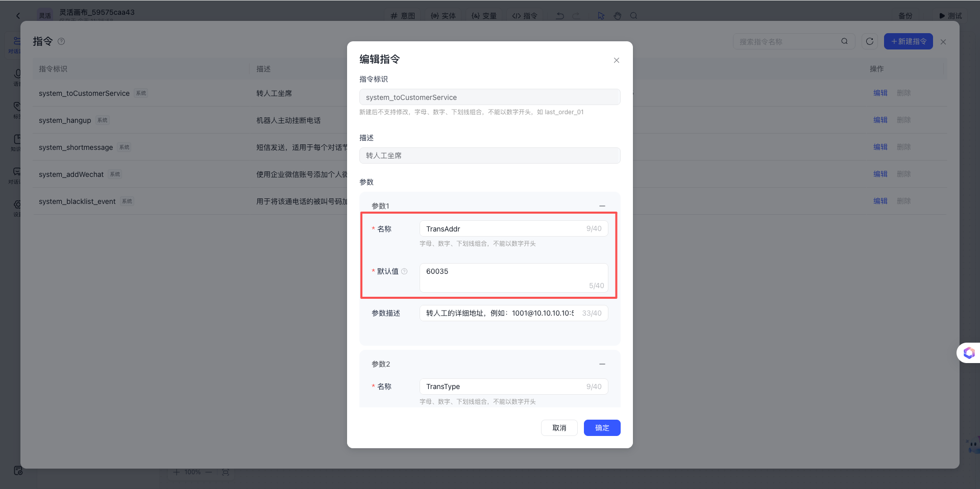Click 编辑 for system_addWechat row
This screenshot has height=489, width=980.
(x=880, y=174)
